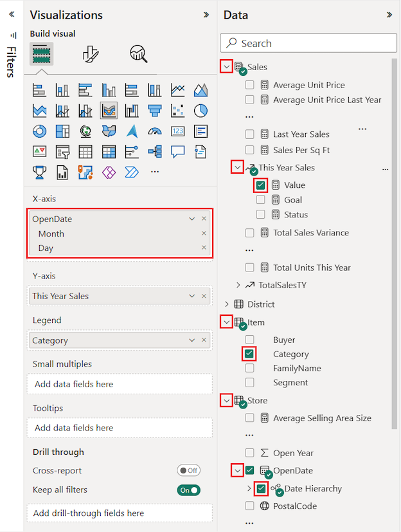Image resolution: width=401 pixels, height=532 pixels.
Task: Remove Month from the X-axis
Action: pyautogui.click(x=204, y=233)
